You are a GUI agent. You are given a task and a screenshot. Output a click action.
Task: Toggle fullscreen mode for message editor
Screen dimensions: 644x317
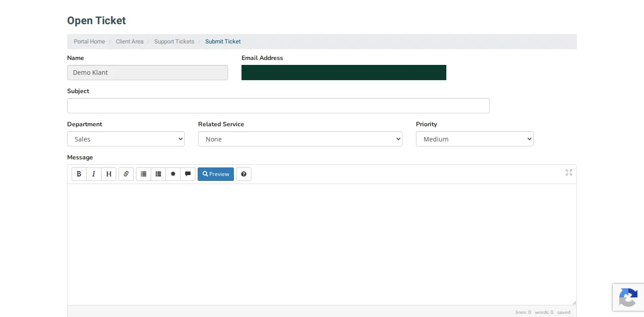569,172
